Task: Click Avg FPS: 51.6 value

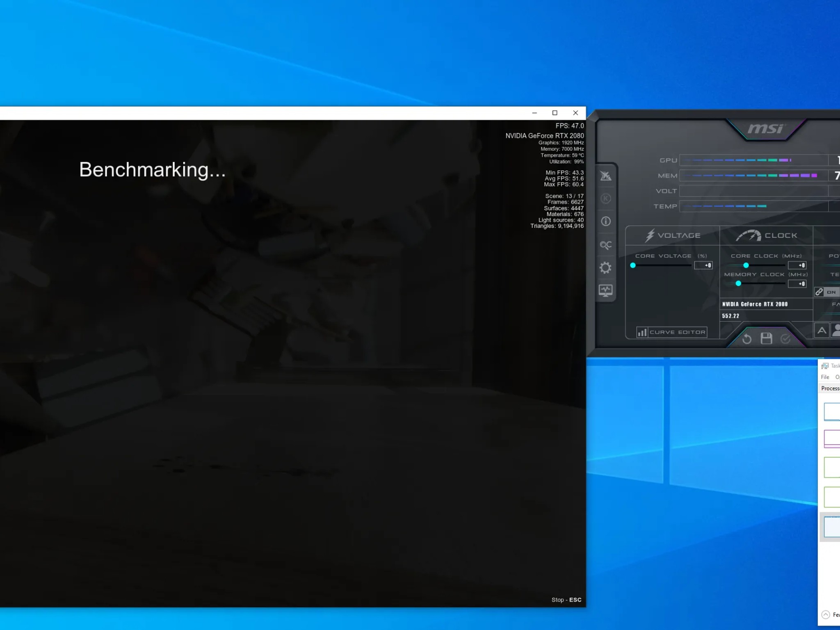Action: click(564, 178)
